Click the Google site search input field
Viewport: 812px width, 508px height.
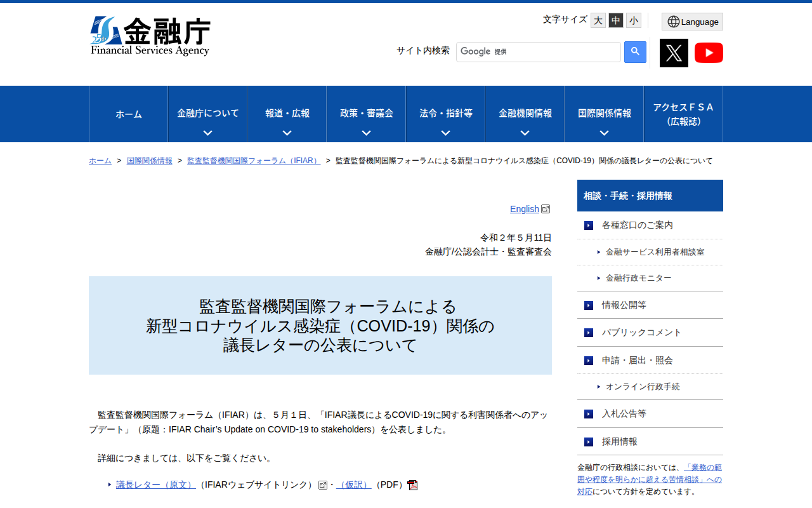[x=538, y=51]
